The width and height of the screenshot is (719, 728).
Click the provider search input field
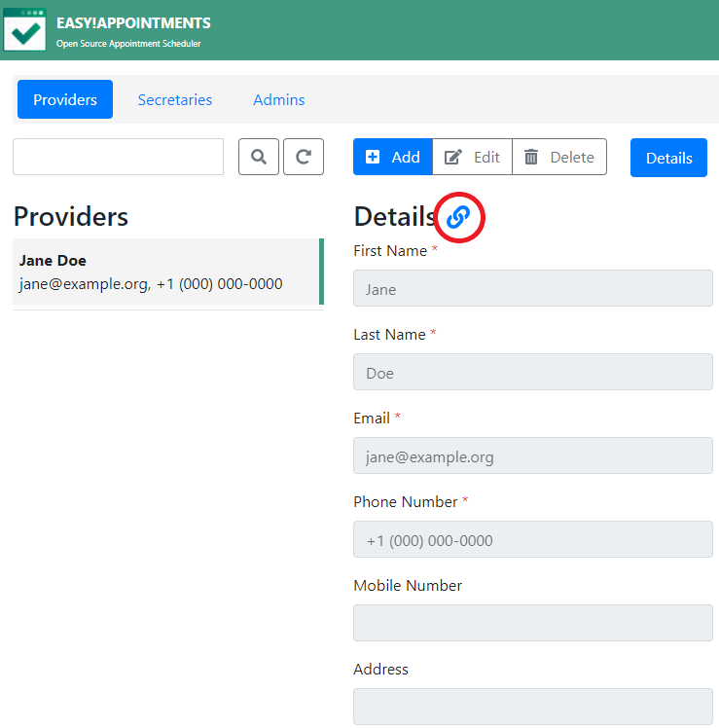[119, 157]
